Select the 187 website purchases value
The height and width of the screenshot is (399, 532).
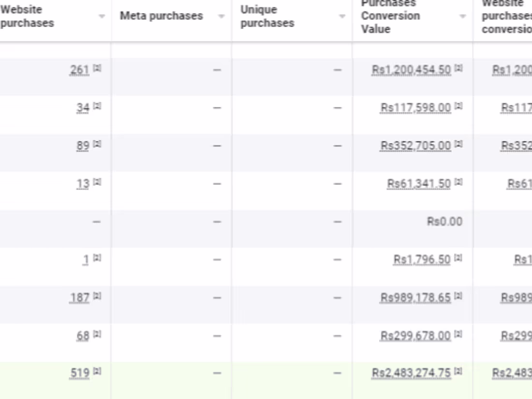(79, 298)
